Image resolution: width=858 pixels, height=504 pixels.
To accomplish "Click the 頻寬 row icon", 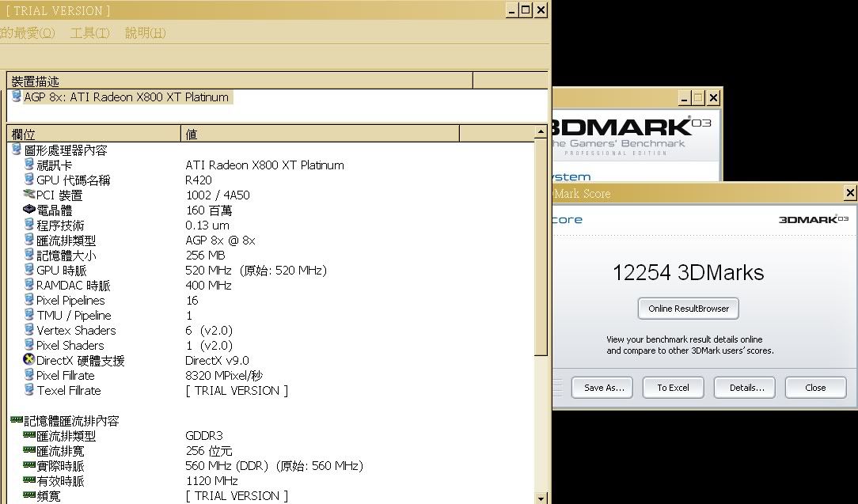I will click(x=29, y=495).
